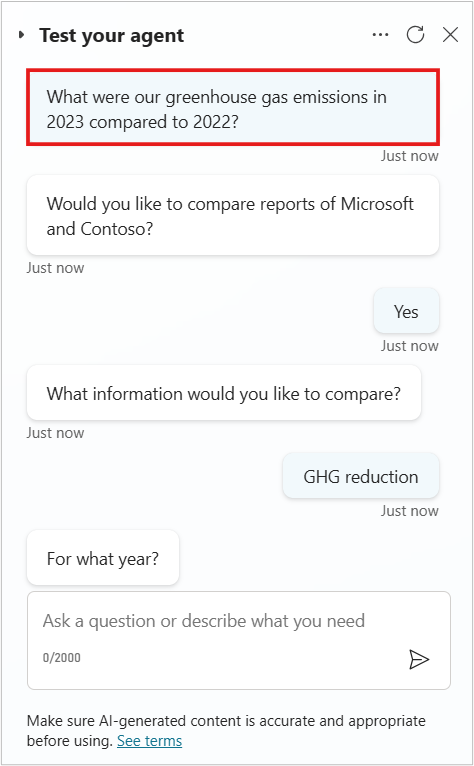Select the highlighted greenhouse gas emissions message

pos(233,107)
